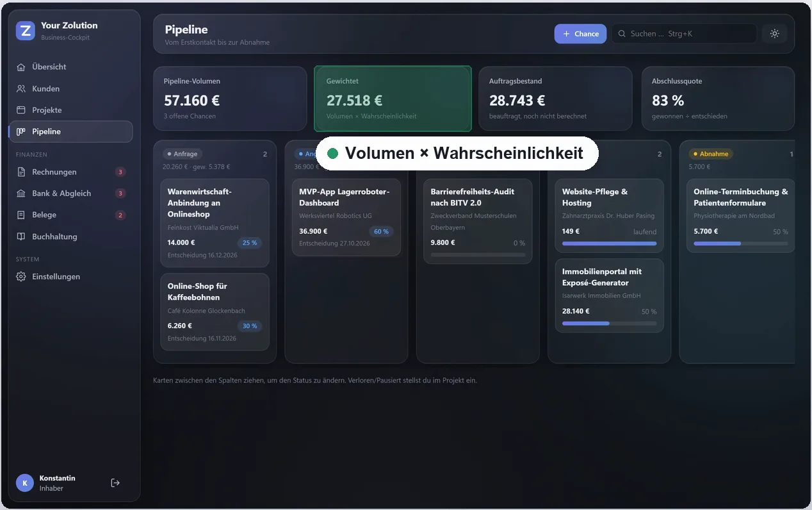The width and height of the screenshot is (812, 510).
Task: Open the Auftragsbestand 28.743 € card
Action: tap(556, 99)
